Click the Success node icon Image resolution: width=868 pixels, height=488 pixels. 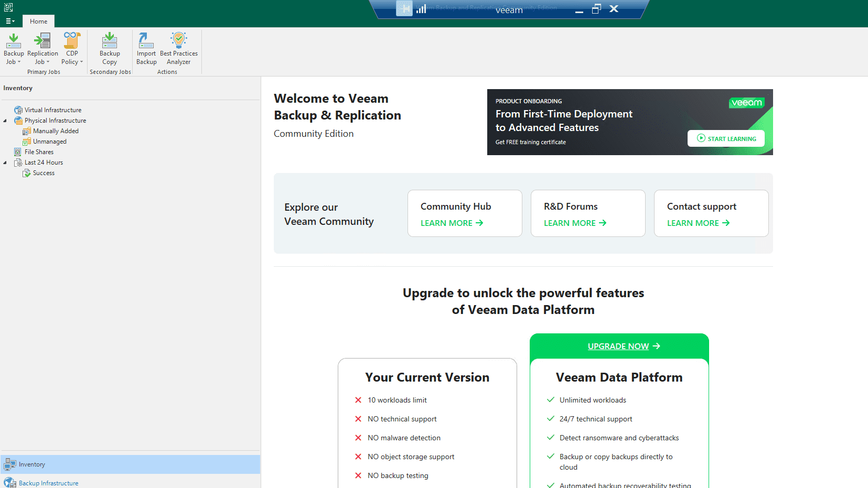27,173
